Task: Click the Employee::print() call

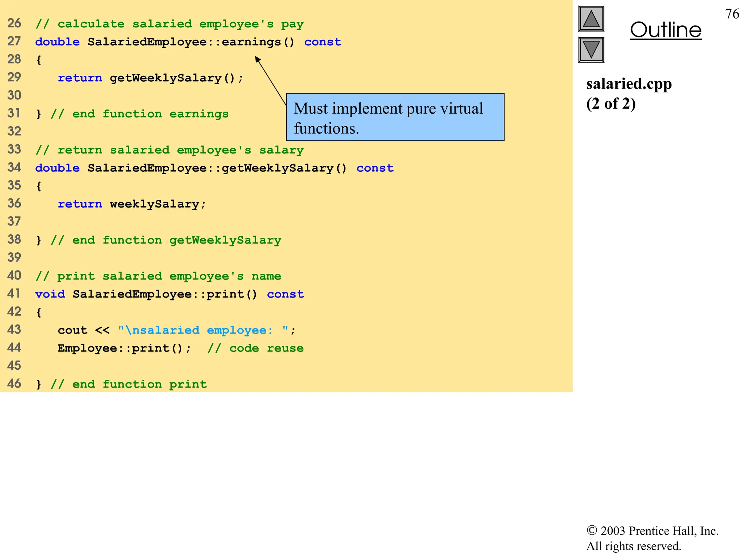Action: coord(124,348)
